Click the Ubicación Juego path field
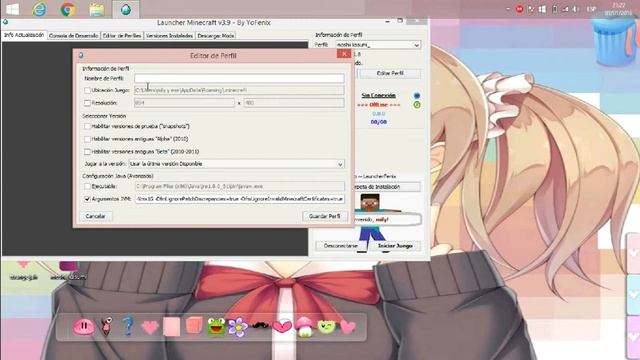This screenshot has width=640, height=360. pyautogui.click(x=239, y=90)
